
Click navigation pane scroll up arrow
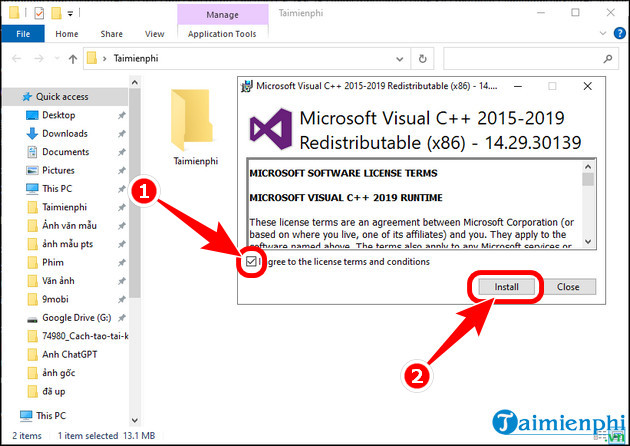point(135,83)
